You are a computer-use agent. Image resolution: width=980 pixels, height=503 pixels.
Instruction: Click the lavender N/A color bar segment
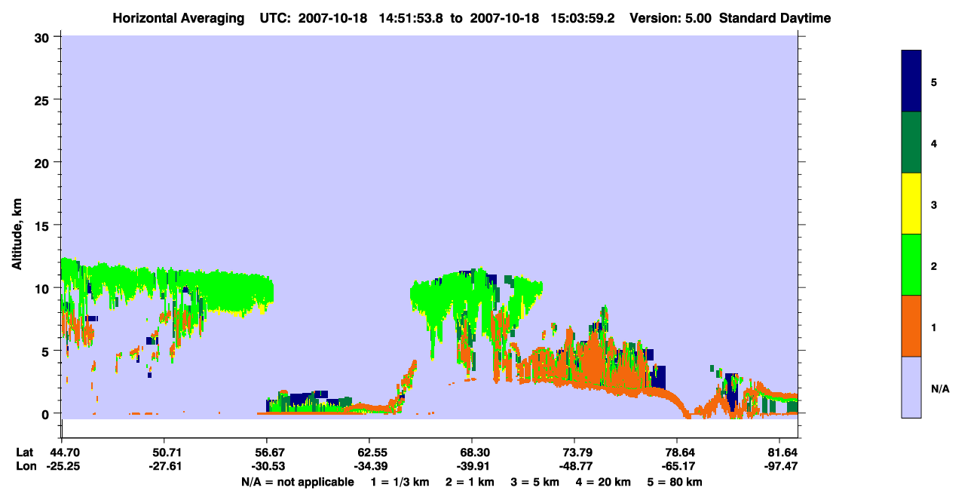pos(911,387)
